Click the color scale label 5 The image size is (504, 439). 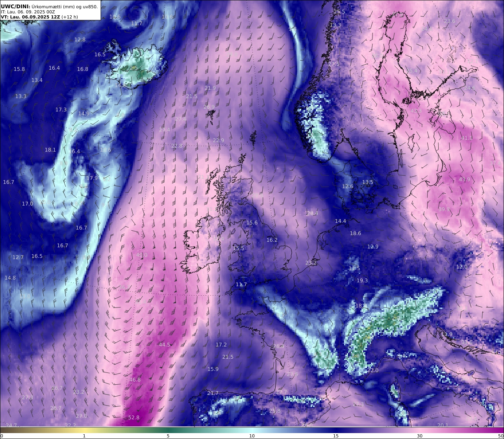pos(168,436)
